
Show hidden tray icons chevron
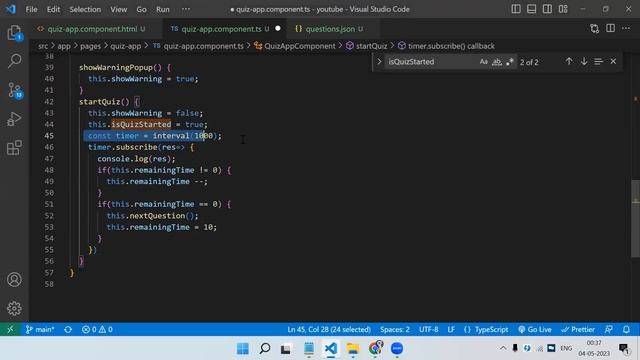point(503,348)
